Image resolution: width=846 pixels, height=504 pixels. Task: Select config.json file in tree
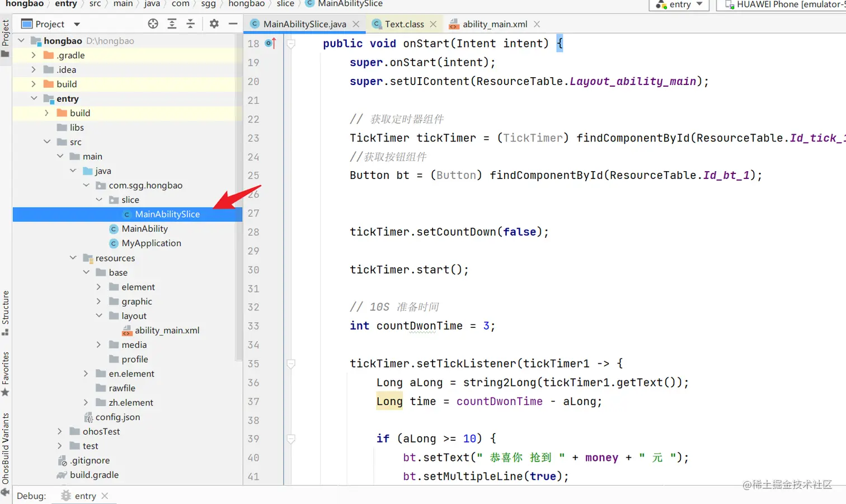tap(112, 417)
